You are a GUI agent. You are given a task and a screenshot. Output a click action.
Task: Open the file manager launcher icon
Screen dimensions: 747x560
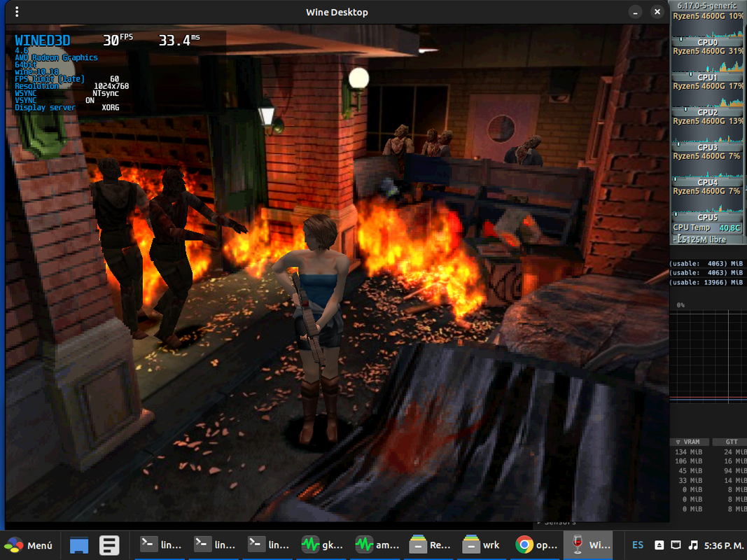109,545
